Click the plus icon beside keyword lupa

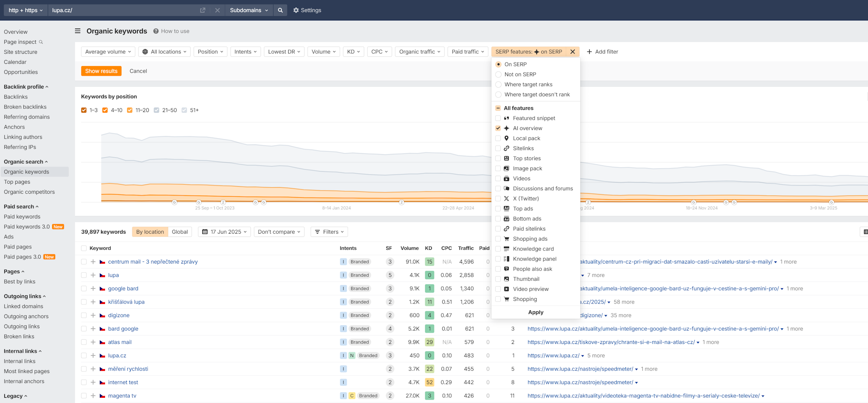pyautogui.click(x=93, y=275)
